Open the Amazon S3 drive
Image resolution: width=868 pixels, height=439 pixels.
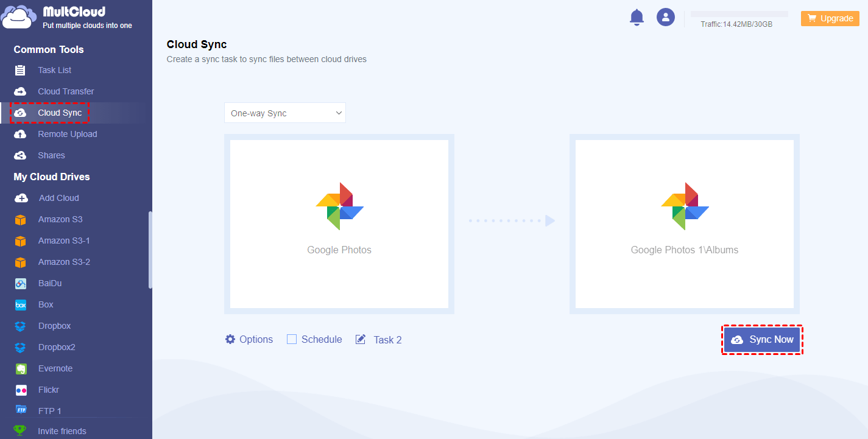(60, 219)
